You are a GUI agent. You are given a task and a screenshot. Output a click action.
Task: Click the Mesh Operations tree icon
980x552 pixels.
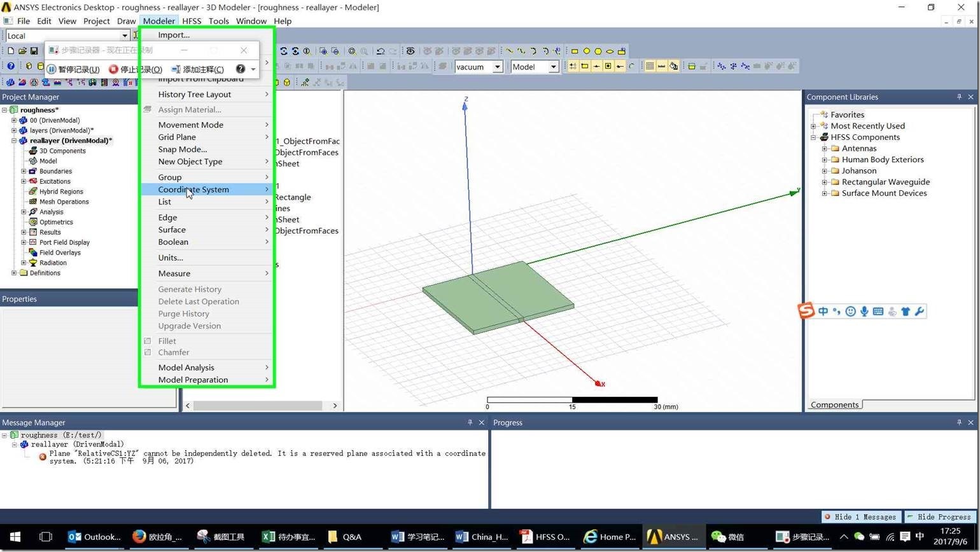click(x=33, y=202)
